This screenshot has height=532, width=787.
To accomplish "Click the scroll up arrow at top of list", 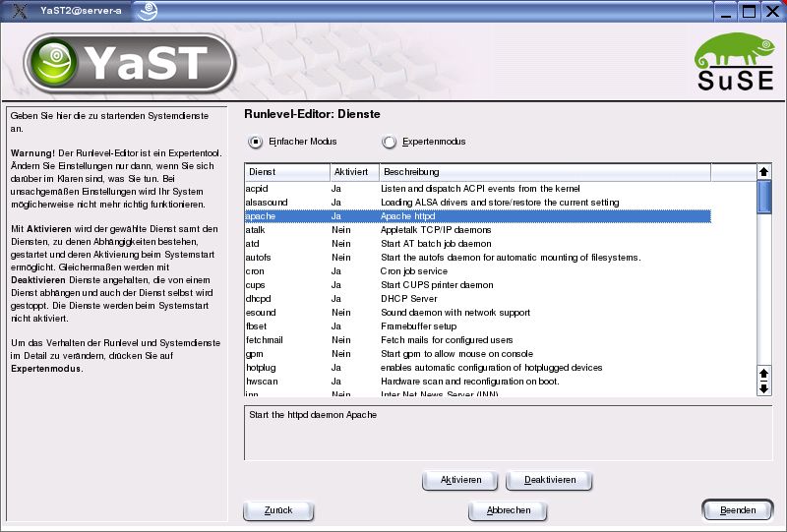I will [764, 172].
